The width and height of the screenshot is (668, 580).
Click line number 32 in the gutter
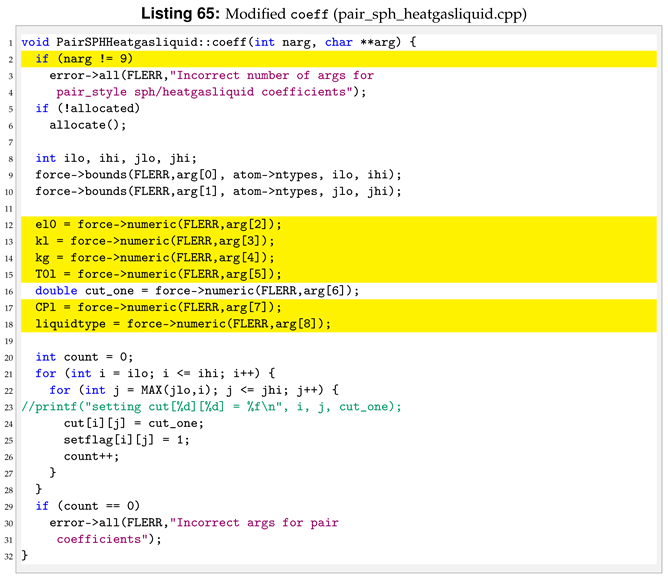9,557
